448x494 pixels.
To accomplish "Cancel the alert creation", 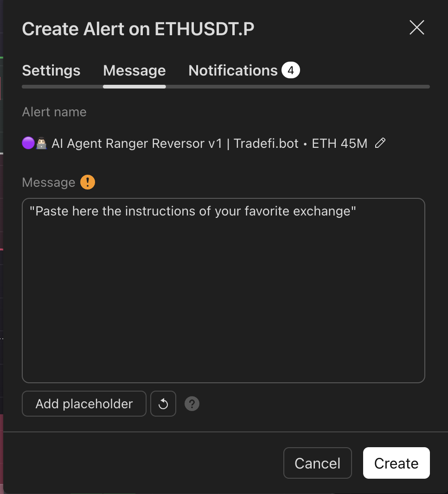I will point(318,463).
